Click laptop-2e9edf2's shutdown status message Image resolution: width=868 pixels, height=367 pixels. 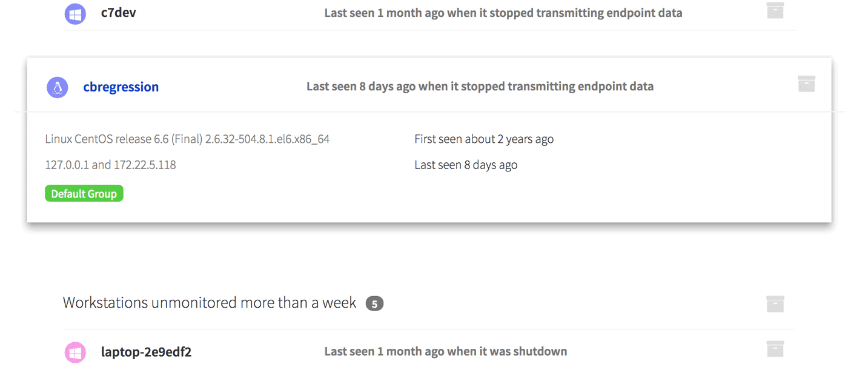point(445,351)
